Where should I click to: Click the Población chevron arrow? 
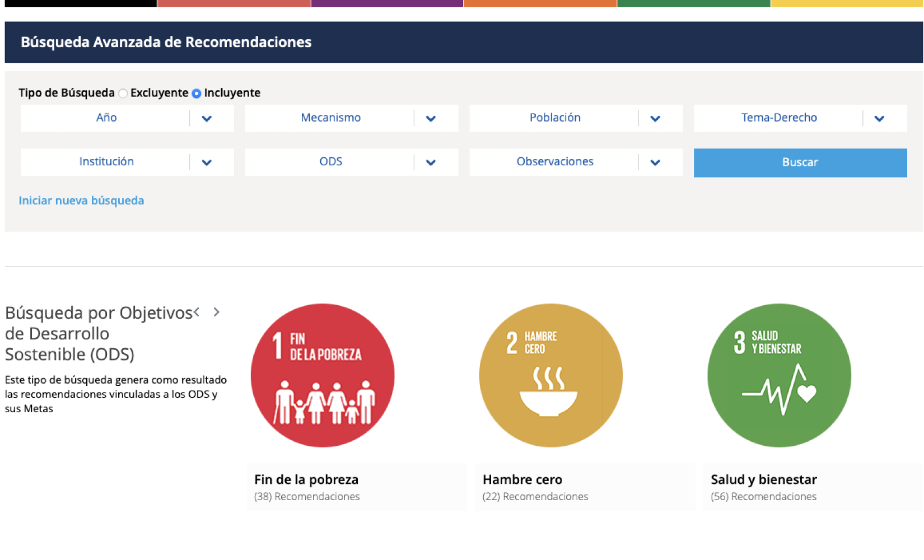tap(655, 119)
